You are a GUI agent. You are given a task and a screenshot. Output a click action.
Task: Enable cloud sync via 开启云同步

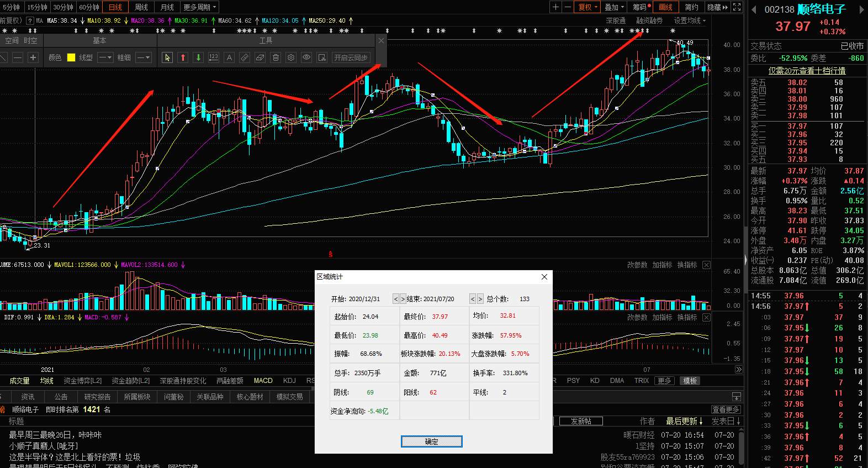point(351,57)
